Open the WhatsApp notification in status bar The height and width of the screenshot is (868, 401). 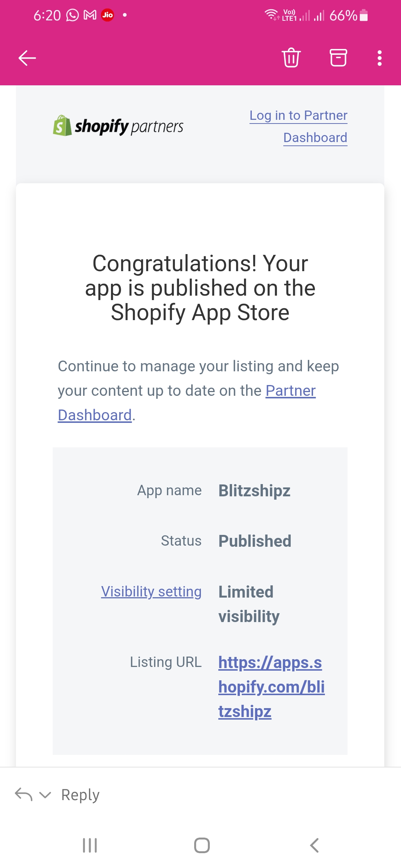72,15
